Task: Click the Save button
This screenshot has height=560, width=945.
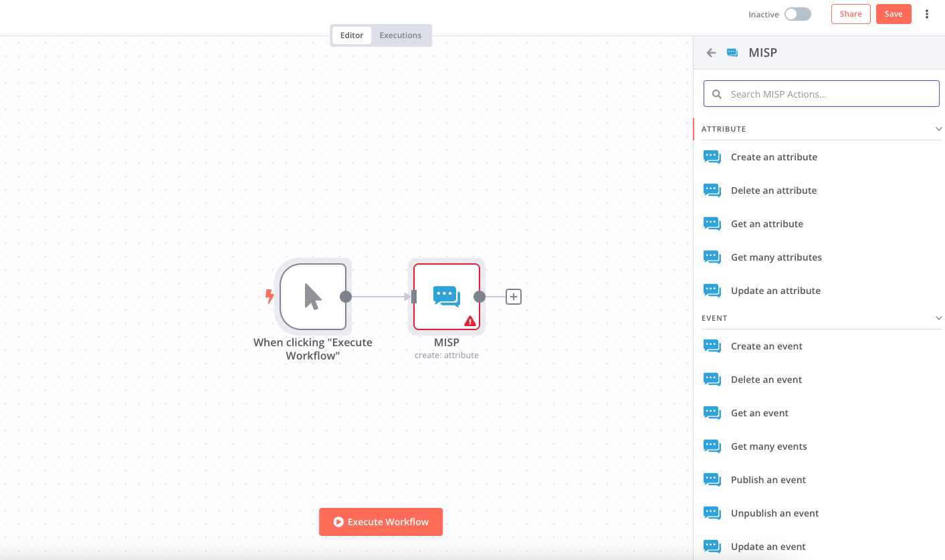Action: (893, 14)
